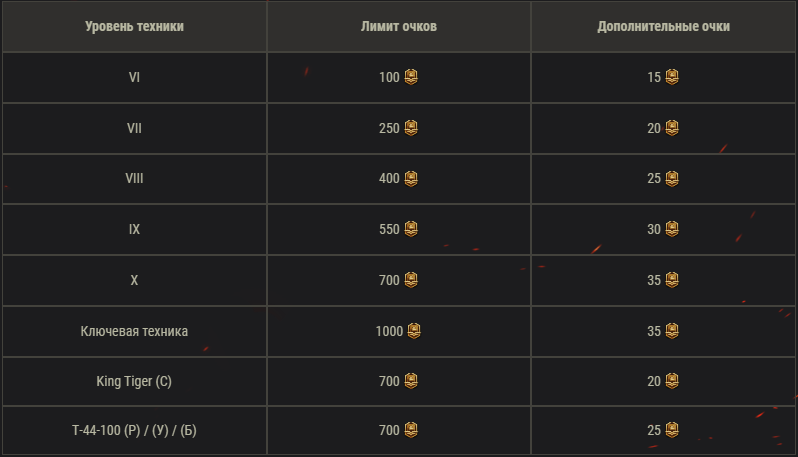Click the King Tiger row's 20 bonus icon
The height and width of the screenshot is (457, 798).
click(672, 381)
